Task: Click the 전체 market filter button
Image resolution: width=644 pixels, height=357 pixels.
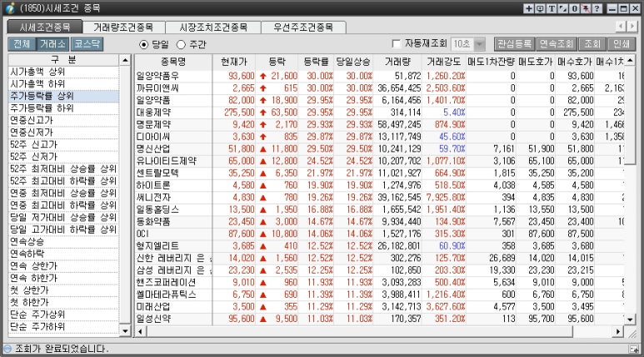Action: 22,44
